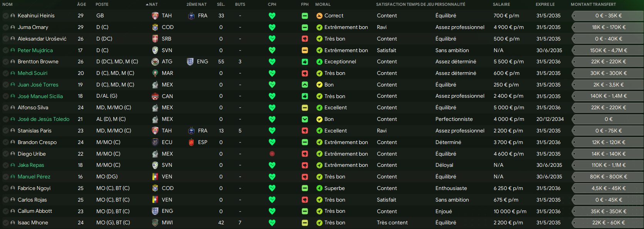
Task: Click thumbs-down form icon for Aleksandar Urošević
Action: [x=305, y=39]
